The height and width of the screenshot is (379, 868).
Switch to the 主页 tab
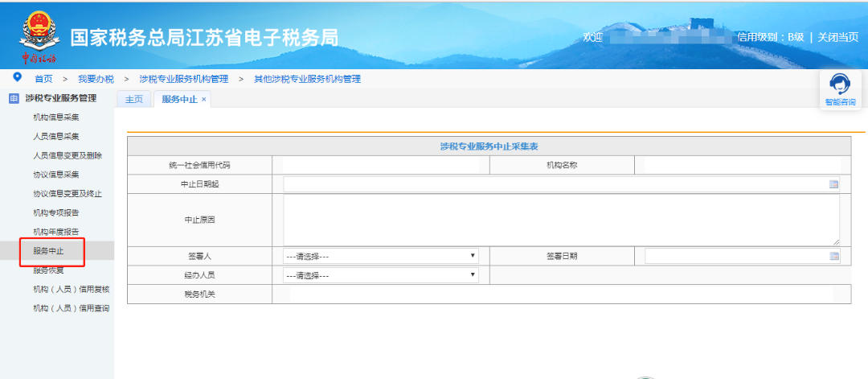[134, 99]
